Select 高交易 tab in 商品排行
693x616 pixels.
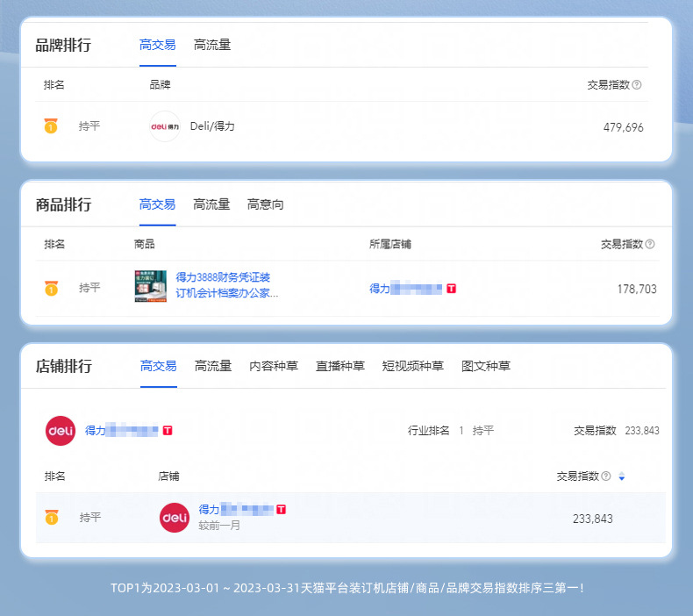click(x=157, y=204)
